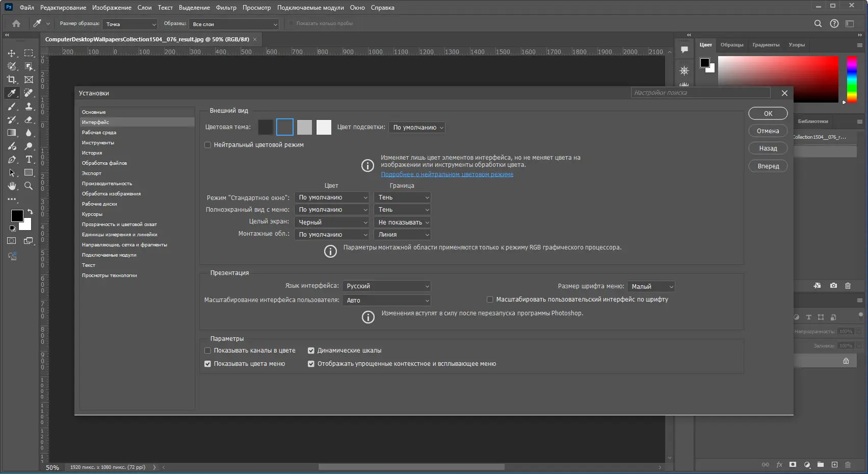Select the darkest color theme swatch
The width and height of the screenshot is (868, 474).
266,127
